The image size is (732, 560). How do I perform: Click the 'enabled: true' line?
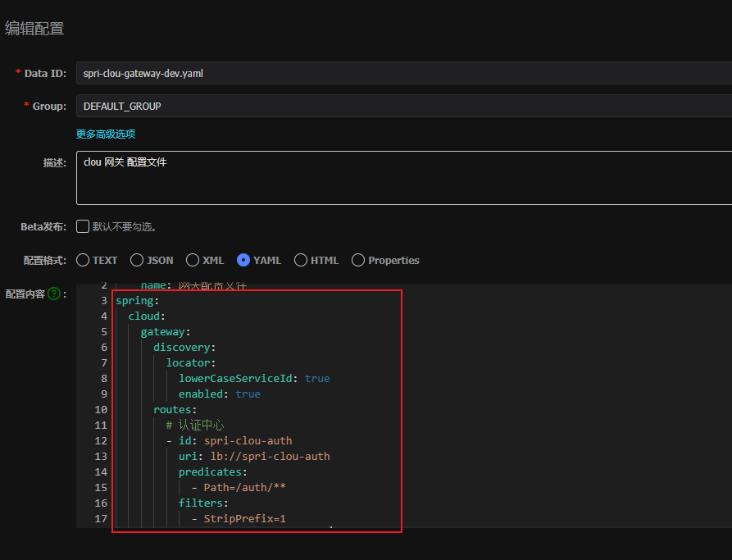pos(220,394)
